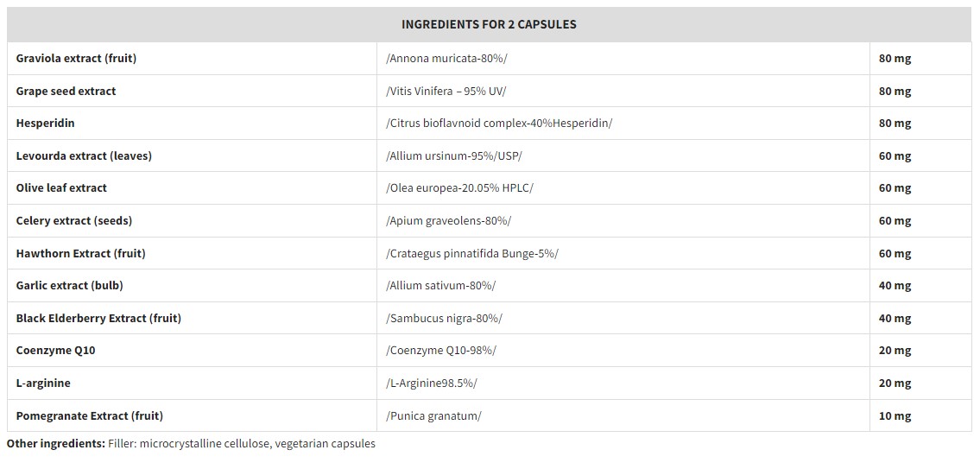This screenshot has width=980, height=469.
Task: Click the '/Annona muricata-80%/' description
Action: (x=446, y=59)
